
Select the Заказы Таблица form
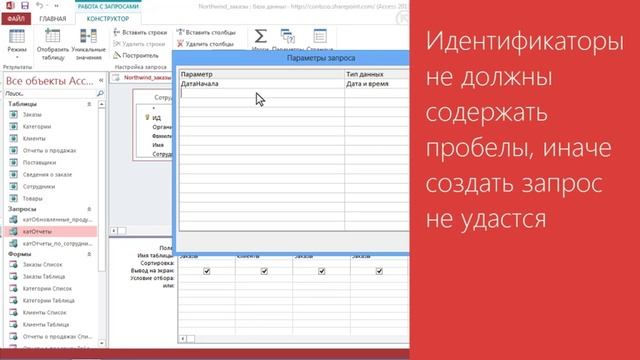point(51,276)
